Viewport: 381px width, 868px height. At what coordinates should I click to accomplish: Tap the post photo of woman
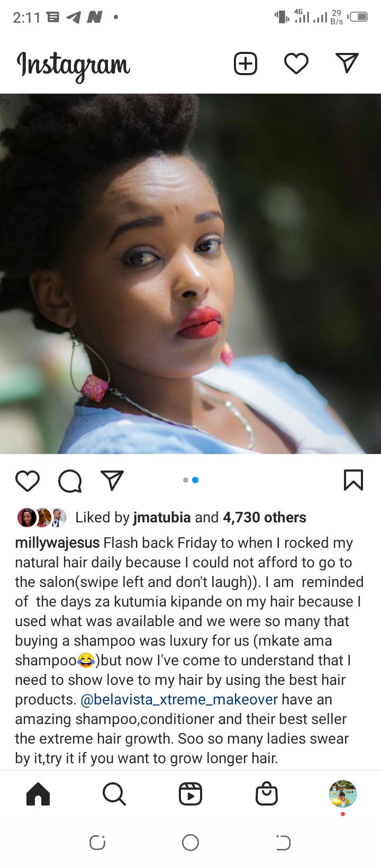(190, 274)
